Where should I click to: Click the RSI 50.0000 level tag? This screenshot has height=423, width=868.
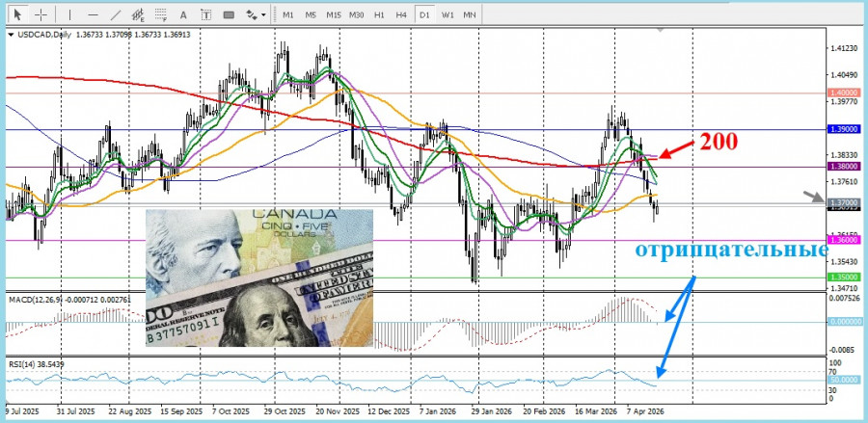click(844, 380)
